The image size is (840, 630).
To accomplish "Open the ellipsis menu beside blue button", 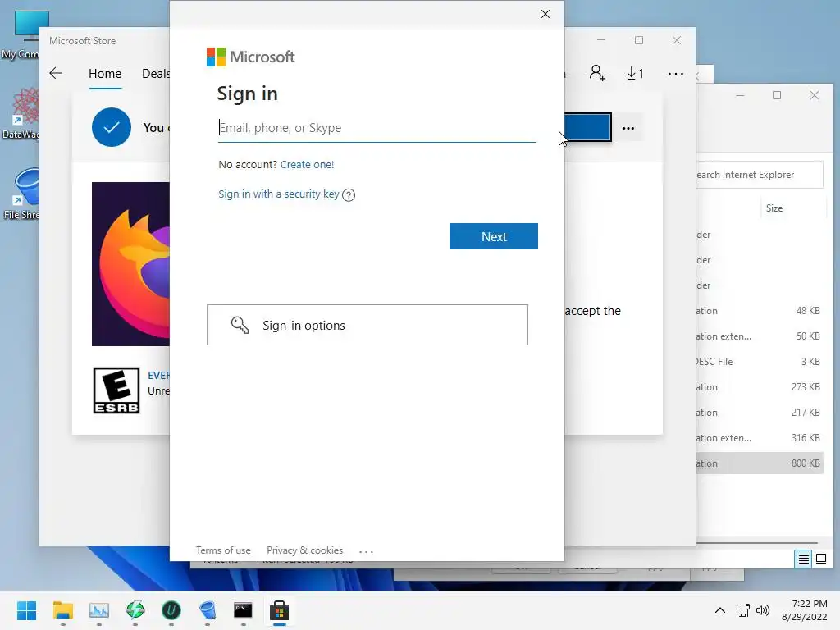I will [x=628, y=129].
